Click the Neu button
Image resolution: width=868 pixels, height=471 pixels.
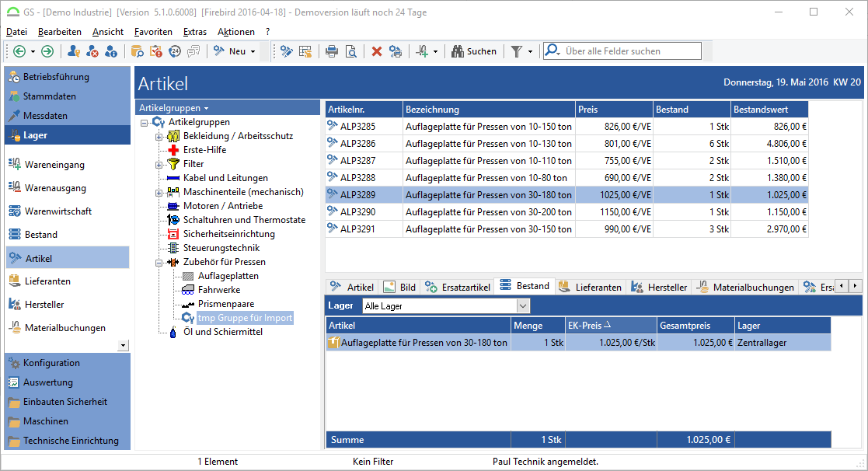click(x=230, y=51)
